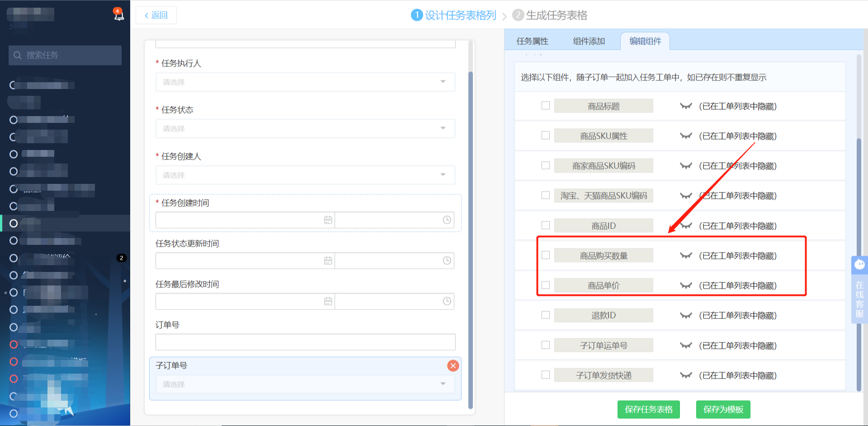Viewport: 868px width, 426px height.
Task: Toggle hidden-eye icon for 商品购买数量
Action: pos(686,256)
